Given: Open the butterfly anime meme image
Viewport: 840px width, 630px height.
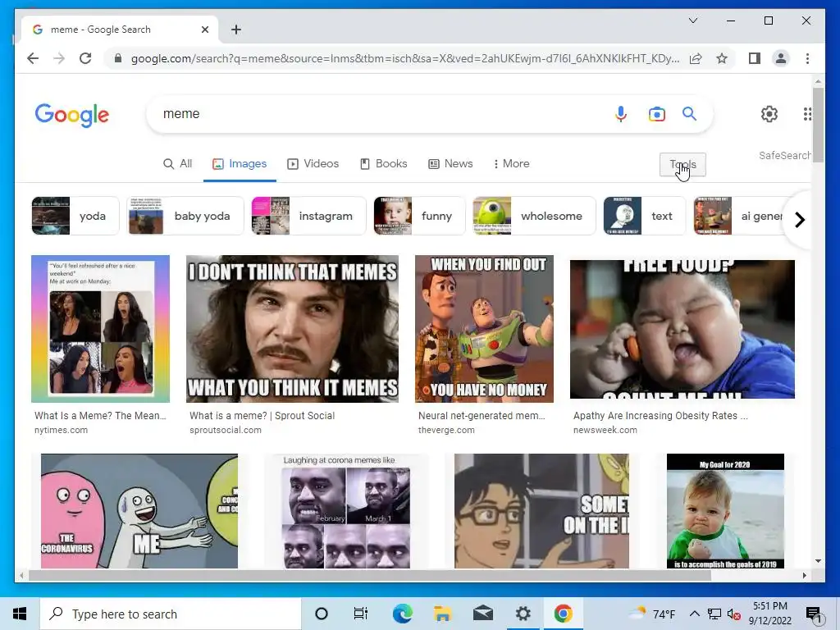Looking at the screenshot, I should (541, 511).
